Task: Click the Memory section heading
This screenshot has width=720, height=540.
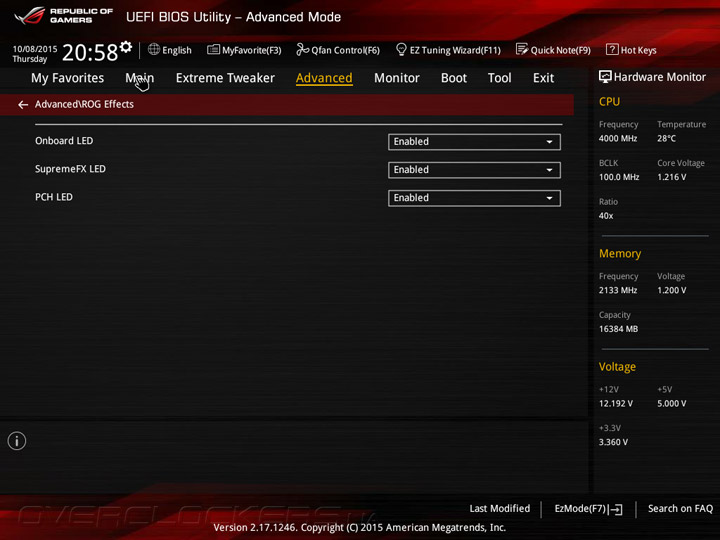Action: click(620, 253)
